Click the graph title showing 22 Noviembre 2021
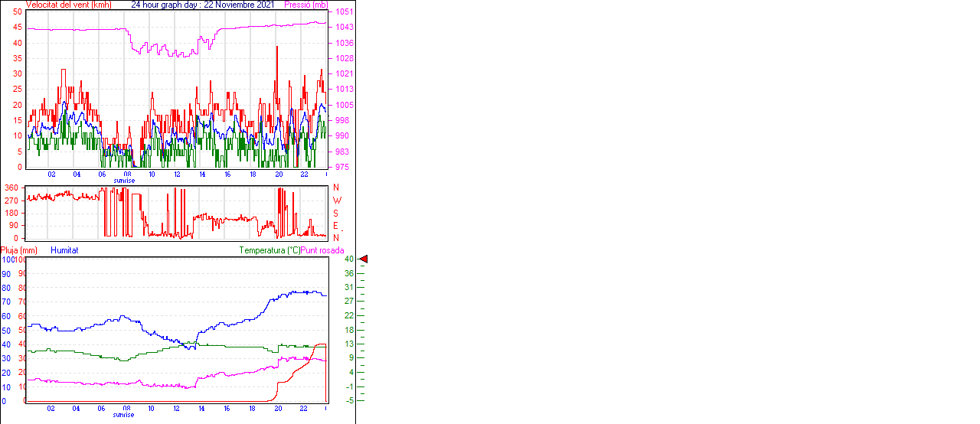The width and height of the screenshot is (980, 424). point(202,5)
